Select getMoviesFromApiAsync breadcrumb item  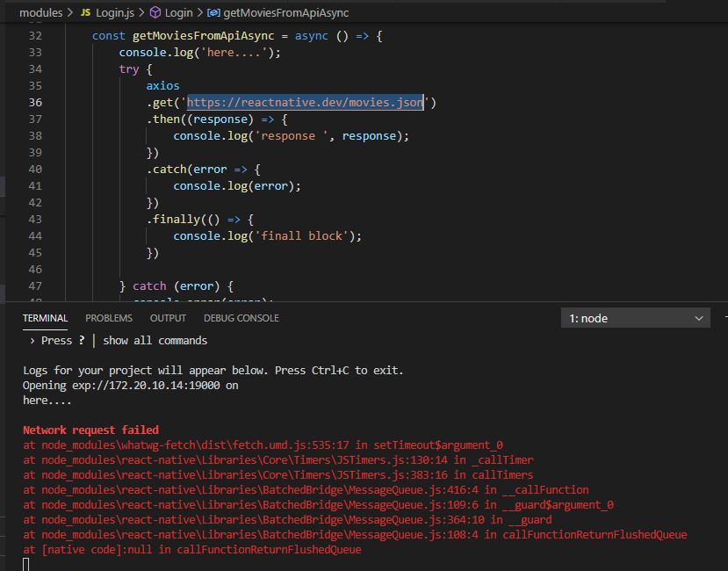286,12
